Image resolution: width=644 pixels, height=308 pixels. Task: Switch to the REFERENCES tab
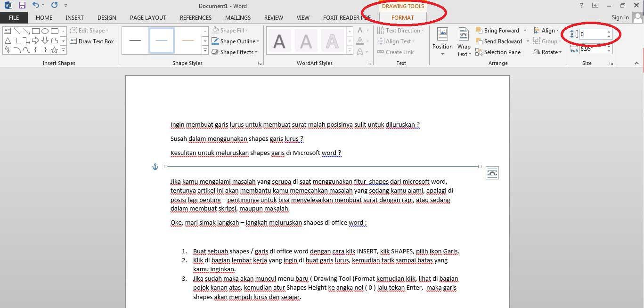[x=196, y=17]
